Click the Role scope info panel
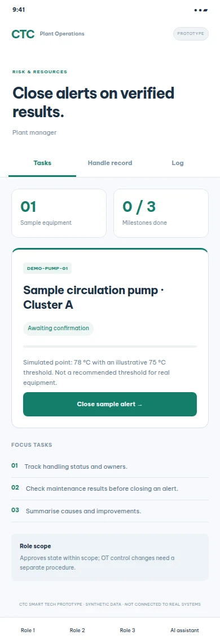The height and width of the screenshot is (644, 220). coord(110,557)
